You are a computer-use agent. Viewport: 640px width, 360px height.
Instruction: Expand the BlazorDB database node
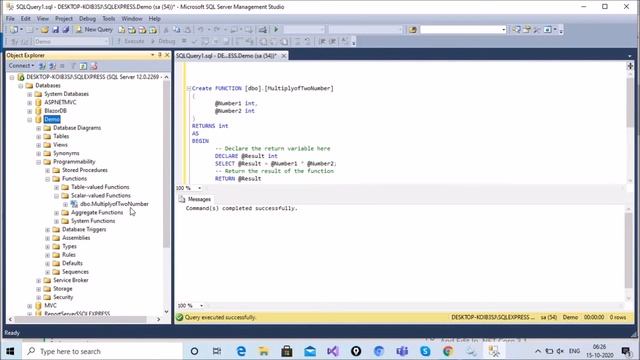30,111
